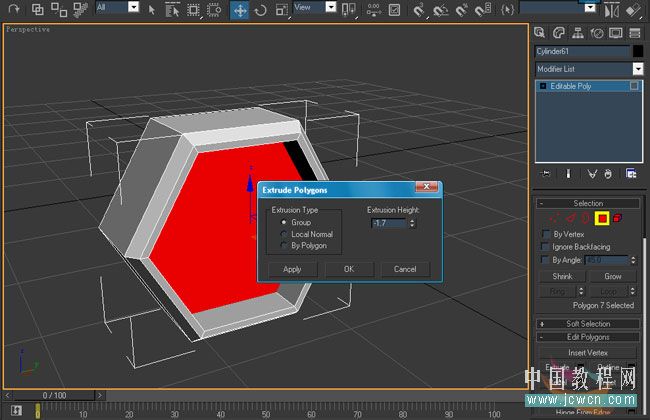This screenshot has height=420, width=650.
Task: Click the Insert Vertex button
Action: 588,353
